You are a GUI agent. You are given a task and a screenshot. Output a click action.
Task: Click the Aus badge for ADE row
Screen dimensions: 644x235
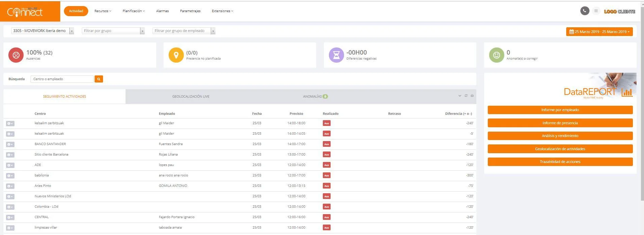[327, 165]
